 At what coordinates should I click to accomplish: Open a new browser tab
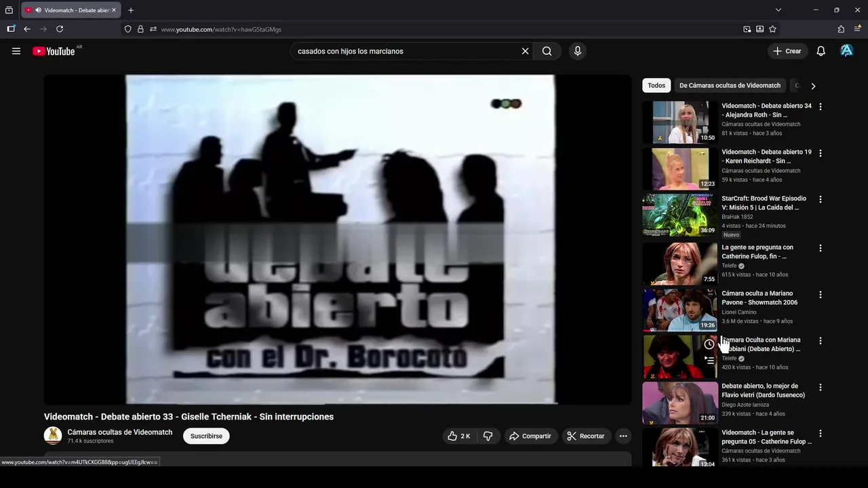pyautogui.click(x=131, y=10)
